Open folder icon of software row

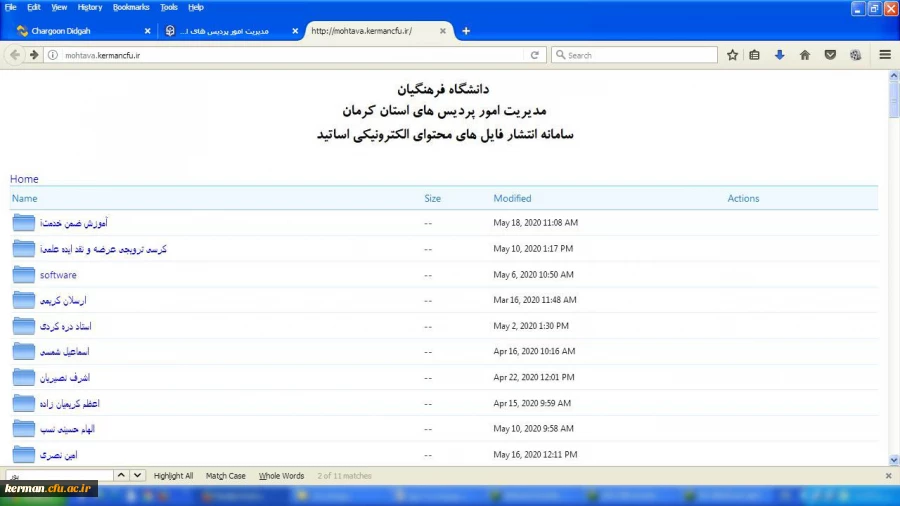click(x=24, y=274)
